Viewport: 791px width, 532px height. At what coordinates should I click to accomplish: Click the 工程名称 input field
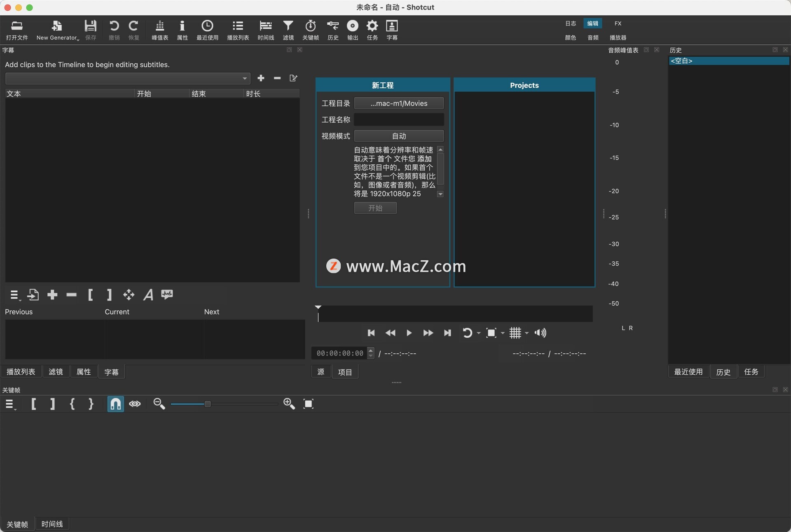pyautogui.click(x=399, y=119)
